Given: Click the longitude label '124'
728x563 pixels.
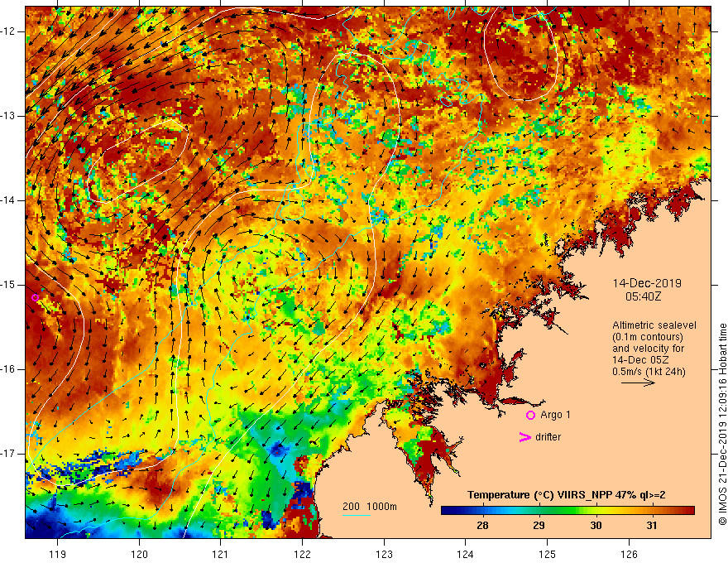Looking at the screenshot, I should (466, 554).
